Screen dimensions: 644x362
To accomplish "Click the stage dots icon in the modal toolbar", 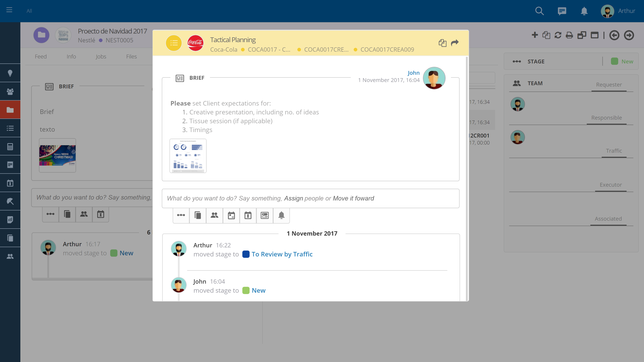I will [x=181, y=215].
